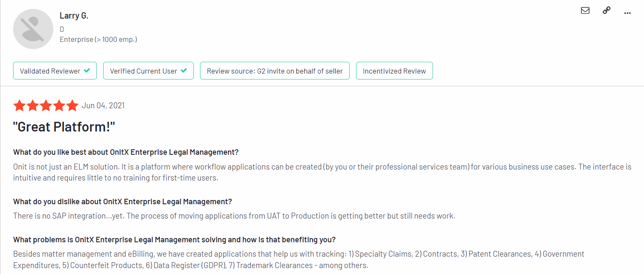644x274 pixels.
Task: Click the Jun 04, 2021 review date
Action: click(103, 105)
